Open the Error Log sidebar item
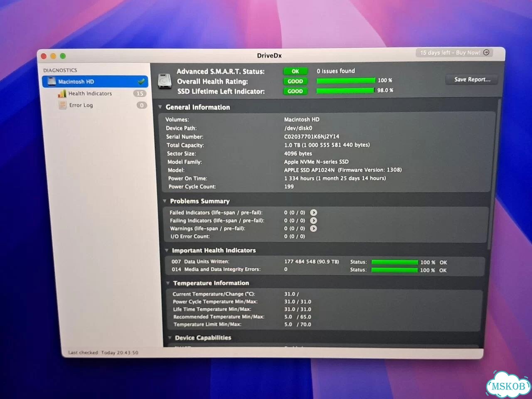The height and width of the screenshot is (399, 532). click(x=81, y=105)
